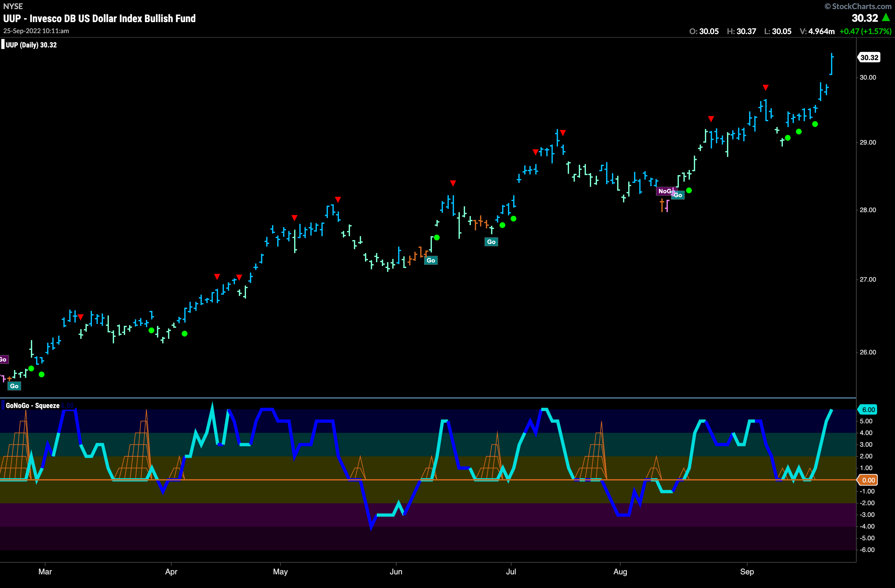Click the Aug label on the date axis
Screen dimensions: 895x588
tap(620, 572)
